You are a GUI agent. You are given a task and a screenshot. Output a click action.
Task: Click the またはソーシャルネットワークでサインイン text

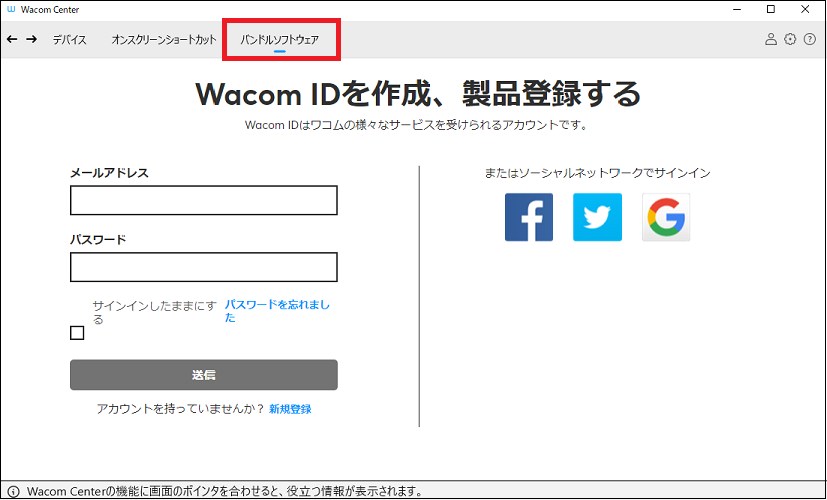598,173
